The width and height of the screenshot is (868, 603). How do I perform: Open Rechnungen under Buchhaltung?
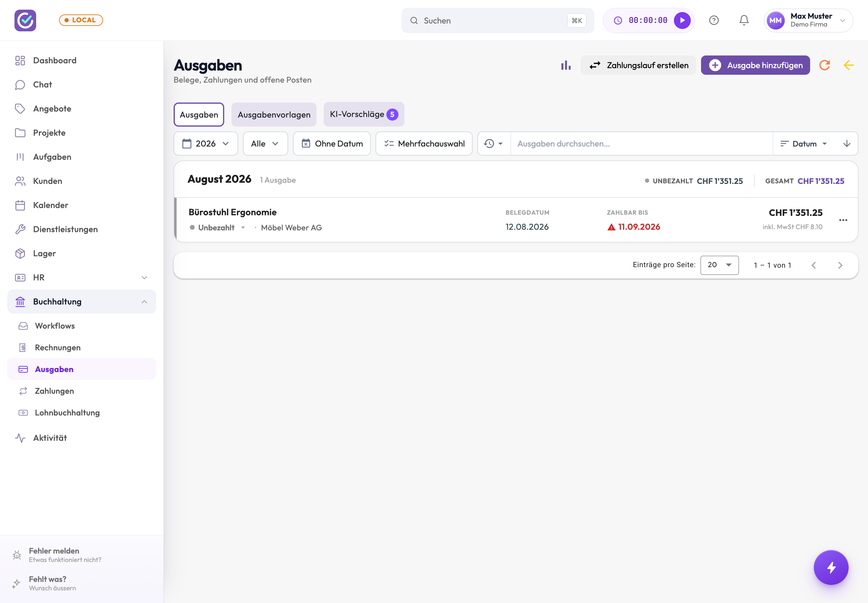[x=82, y=348]
